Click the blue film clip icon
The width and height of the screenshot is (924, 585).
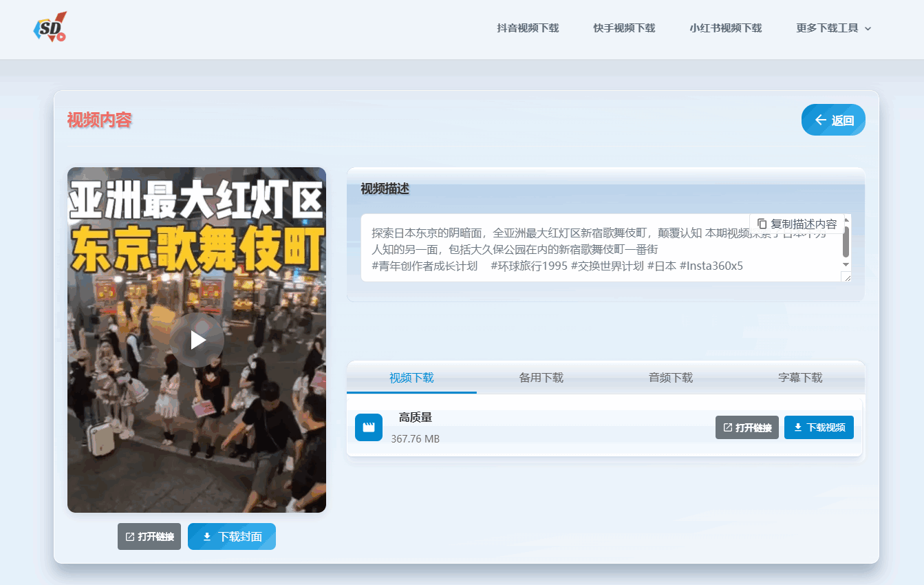[369, 427]
